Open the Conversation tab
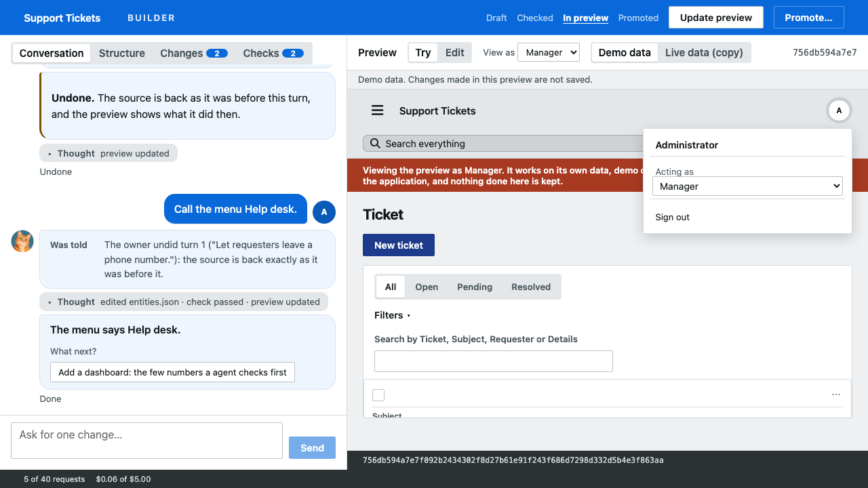The width and height of the screenshot is (868, 488). coord(52,53)
